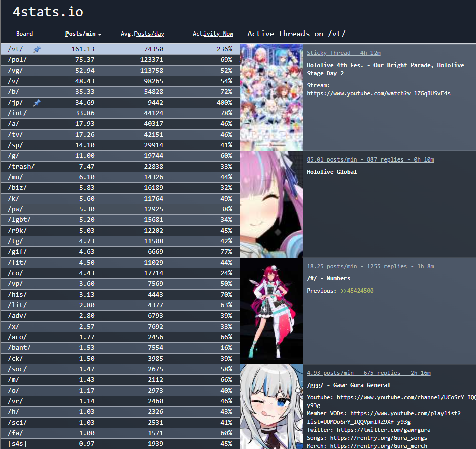Screen dimensions: 476x449
Task: Click the Board column header
Action: [24, 34]
